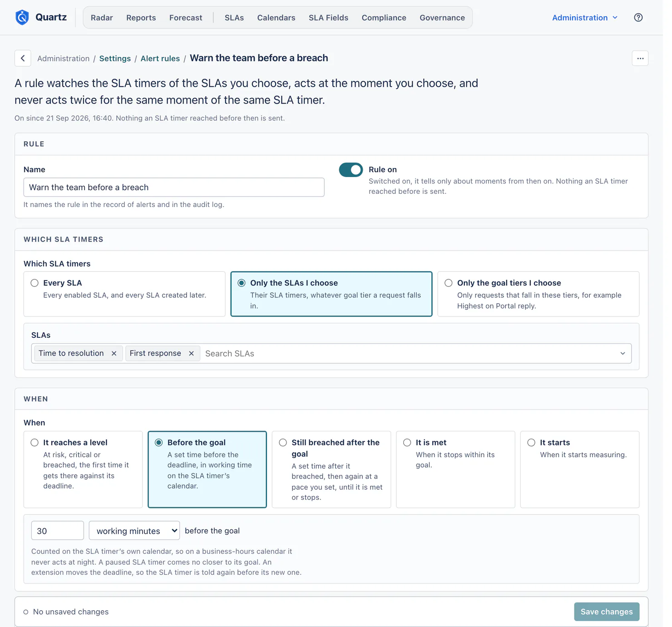The image size is (672, 627).
Task: Open the SLA Fields tab
Action: (x=329, y=18)
